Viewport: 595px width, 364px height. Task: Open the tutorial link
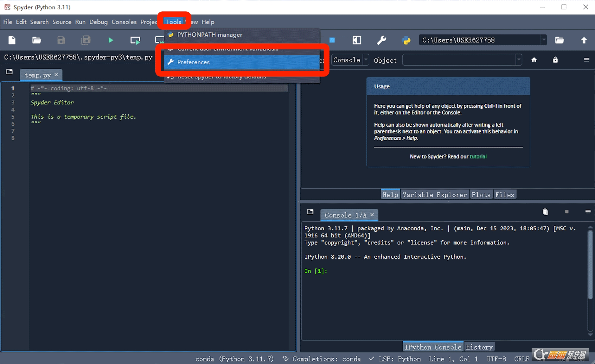(x=478, y=156)
